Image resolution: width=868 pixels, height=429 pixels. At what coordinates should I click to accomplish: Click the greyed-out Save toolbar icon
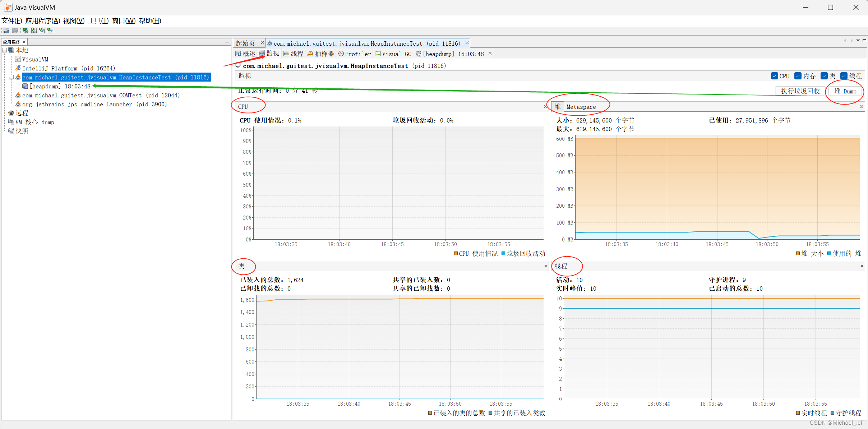pos(15,31)
